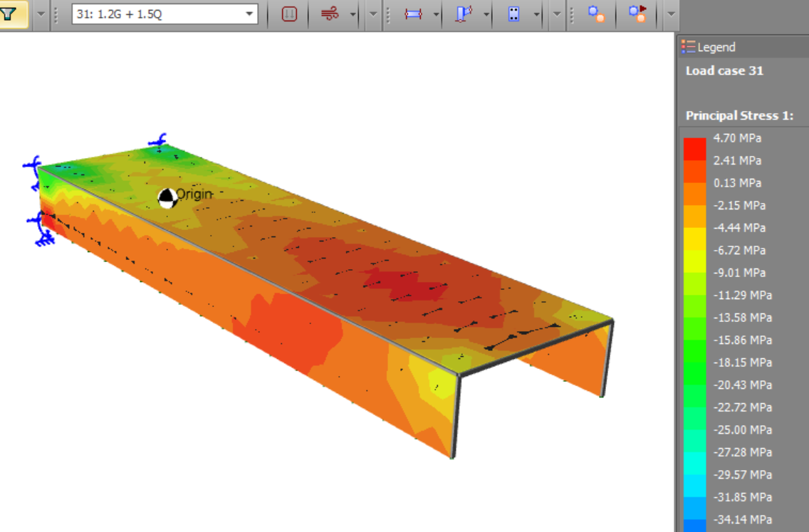Open the toolbar overflow arrow at far right
Image resolution: width=809 pixels, height=532 pixels.
[670, 14]
